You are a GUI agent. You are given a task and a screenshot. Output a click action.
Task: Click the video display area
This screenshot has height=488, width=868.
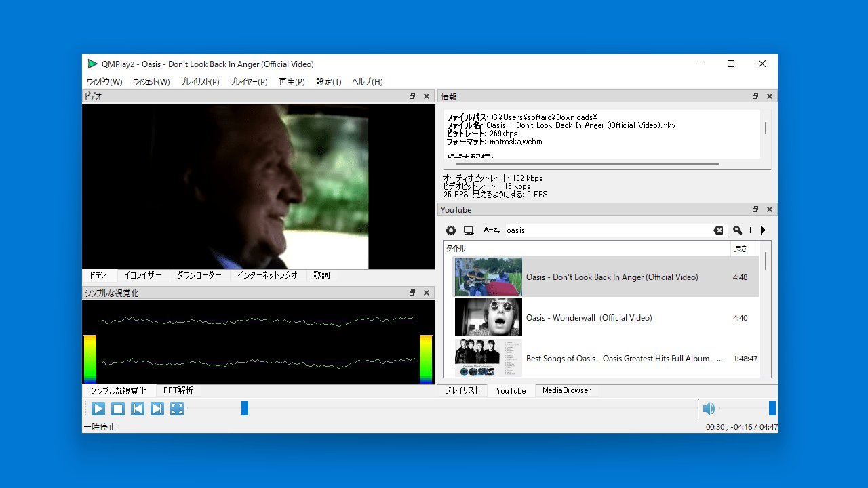(x=258, y=186)
